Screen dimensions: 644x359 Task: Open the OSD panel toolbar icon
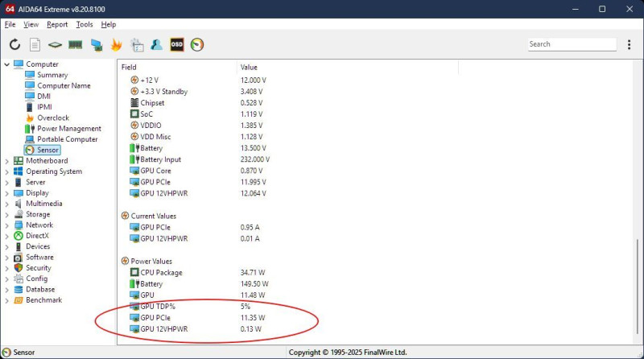tap(176, 44)
